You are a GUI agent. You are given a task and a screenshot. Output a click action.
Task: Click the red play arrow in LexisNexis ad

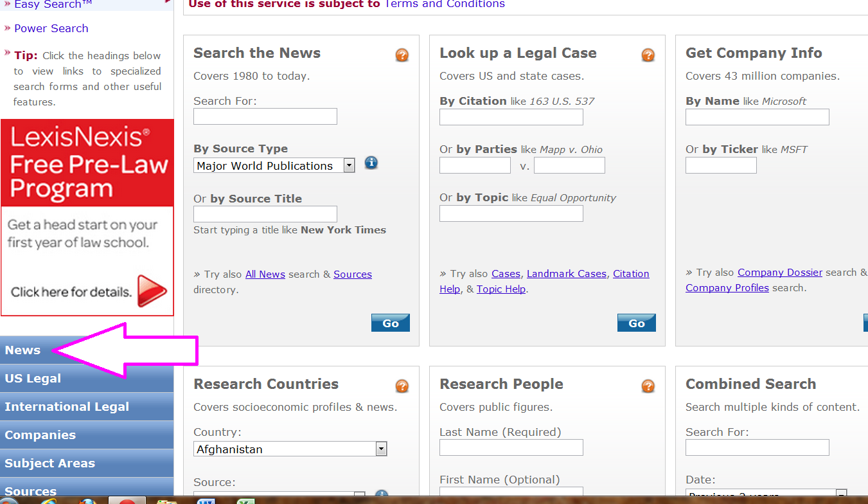point(152,291)
